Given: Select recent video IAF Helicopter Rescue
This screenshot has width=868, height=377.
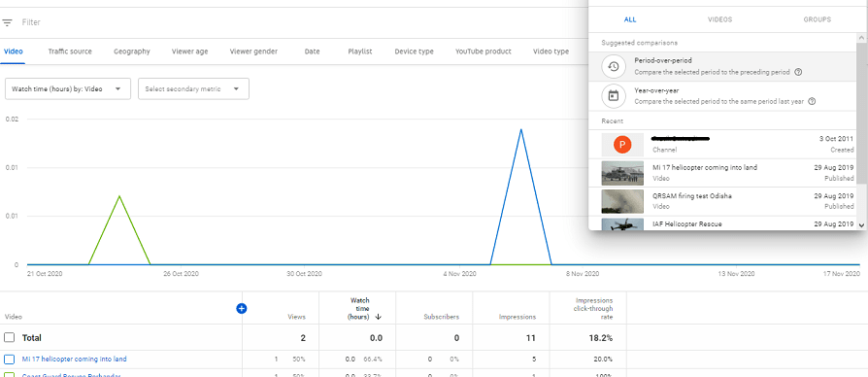Looking at the screenshot, I should (721, 223).
